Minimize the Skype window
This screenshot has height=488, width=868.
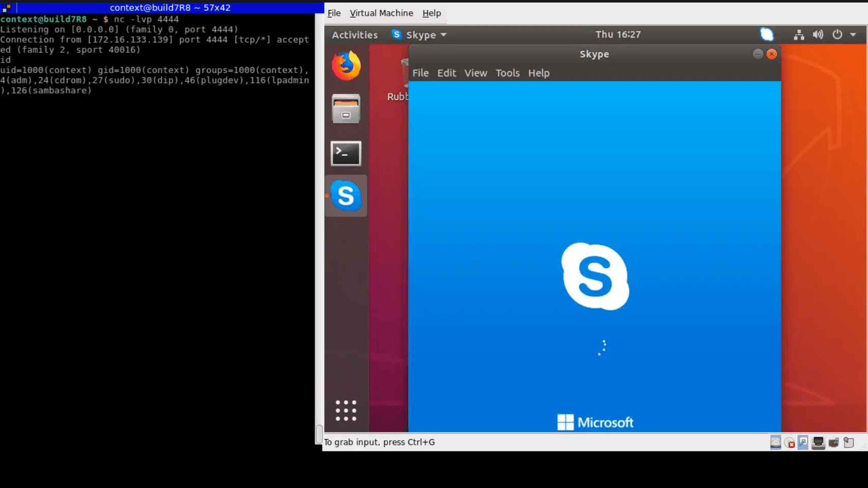(758, 54)
